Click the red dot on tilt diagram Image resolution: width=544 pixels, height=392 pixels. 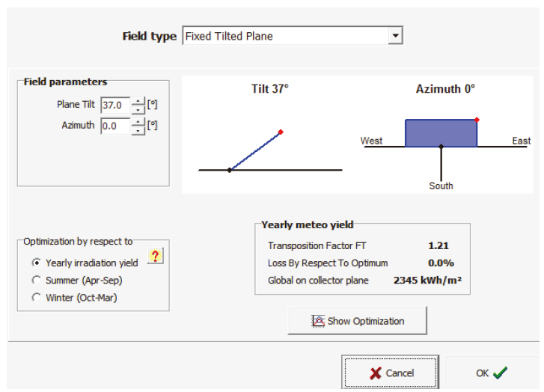tap(281, 132)
